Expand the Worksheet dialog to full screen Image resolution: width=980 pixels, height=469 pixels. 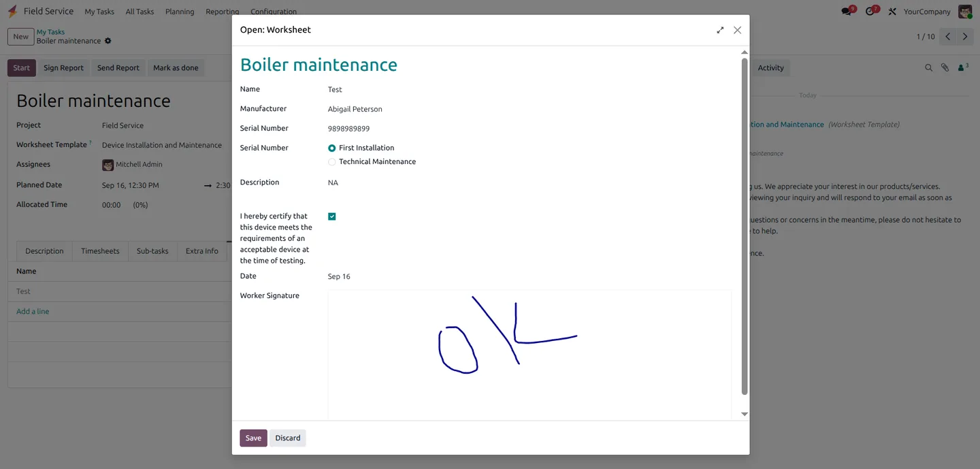720,30
